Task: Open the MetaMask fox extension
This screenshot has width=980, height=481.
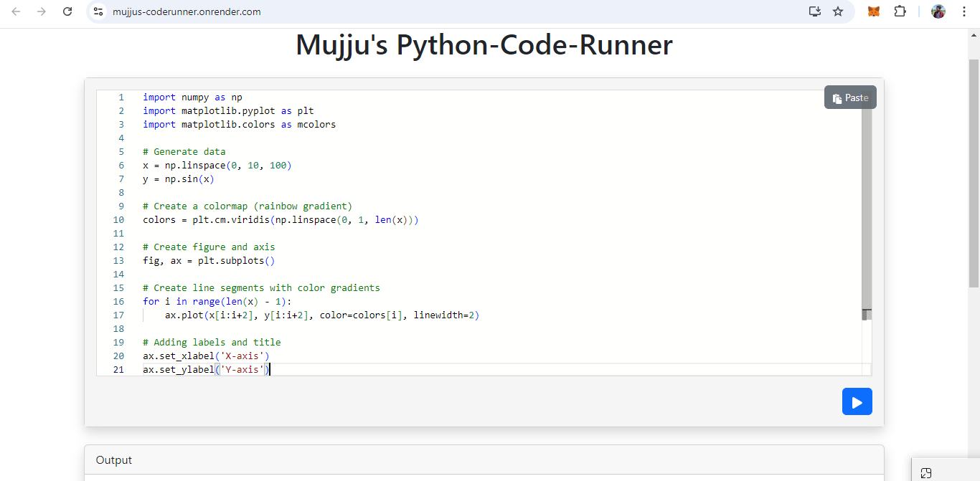Action: coord(874,11)
